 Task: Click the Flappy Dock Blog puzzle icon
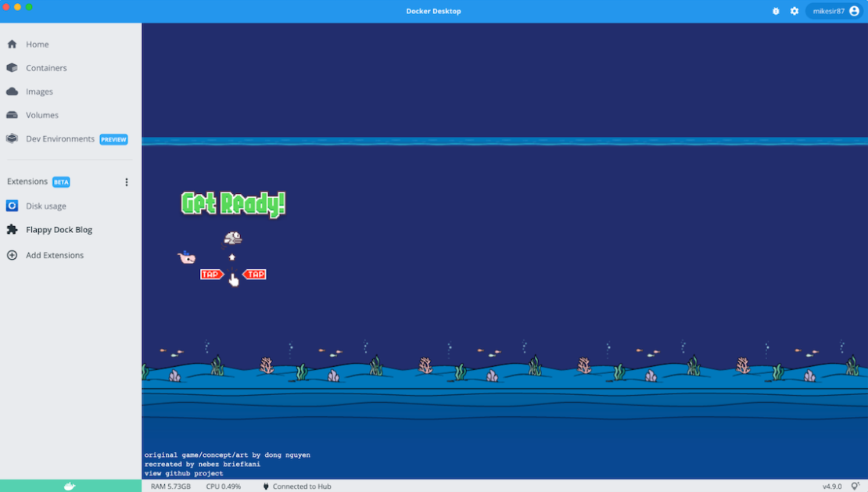coord(12,230)
